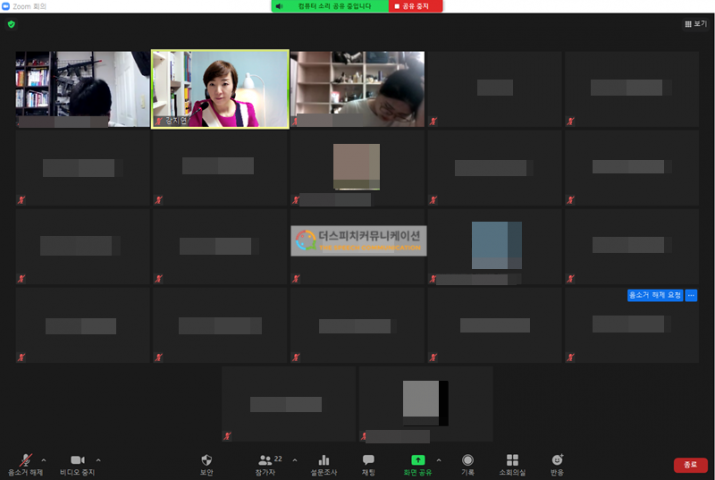Unmute microphone with 음소거 해제 icon
This screenshot has height=480, width=715.
coord(24,461)
